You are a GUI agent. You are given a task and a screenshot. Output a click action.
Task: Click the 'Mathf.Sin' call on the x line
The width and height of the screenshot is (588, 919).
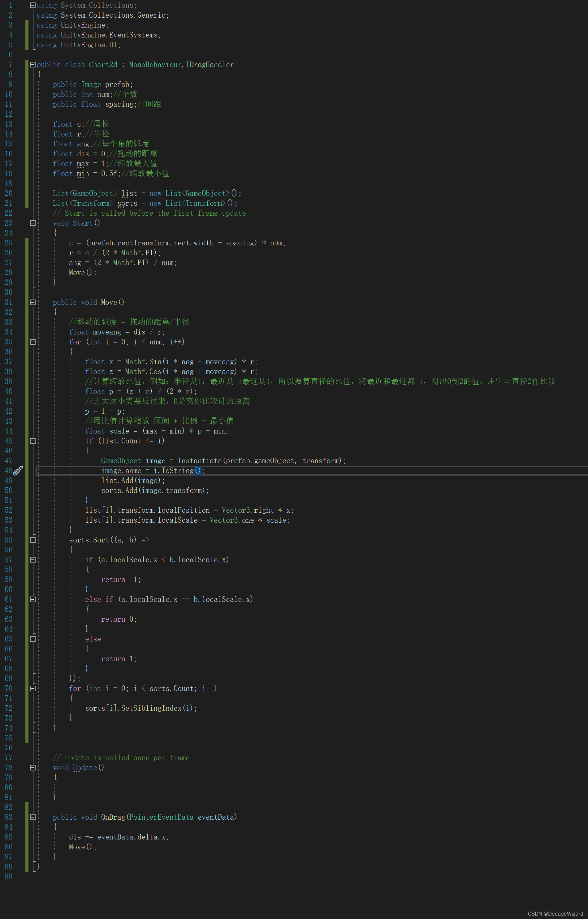(x=143, y=362)
